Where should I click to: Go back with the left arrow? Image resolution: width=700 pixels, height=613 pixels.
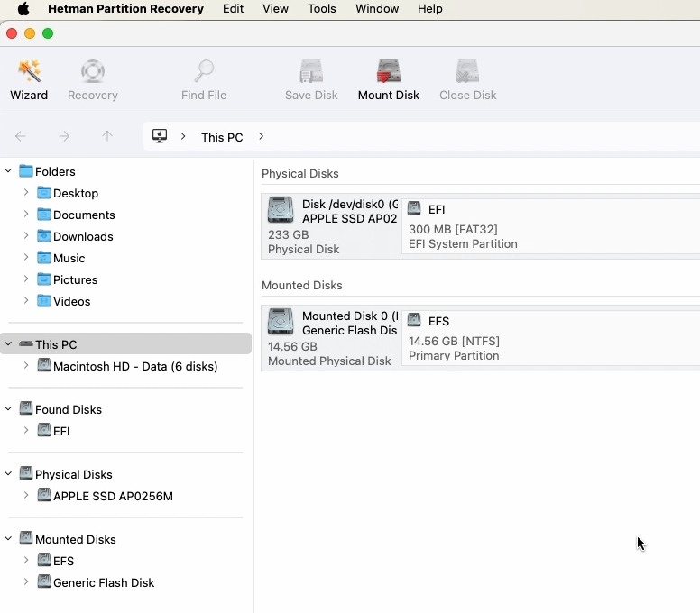[21, 136]
